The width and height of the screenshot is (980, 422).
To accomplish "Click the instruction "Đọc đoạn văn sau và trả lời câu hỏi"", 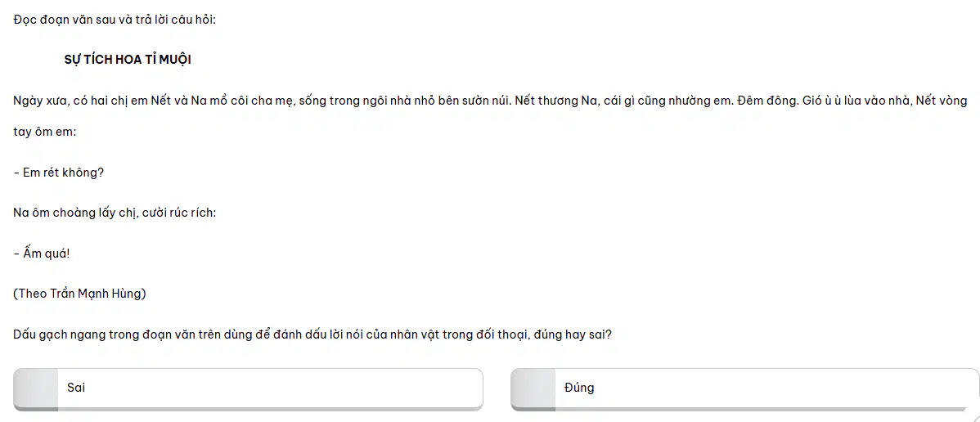I will point(115,20).
